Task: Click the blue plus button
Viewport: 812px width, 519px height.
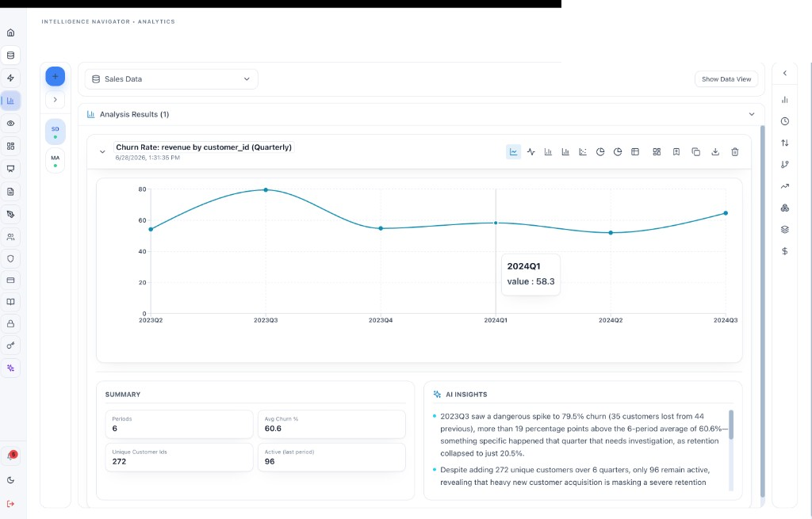Action: [56, 77]
